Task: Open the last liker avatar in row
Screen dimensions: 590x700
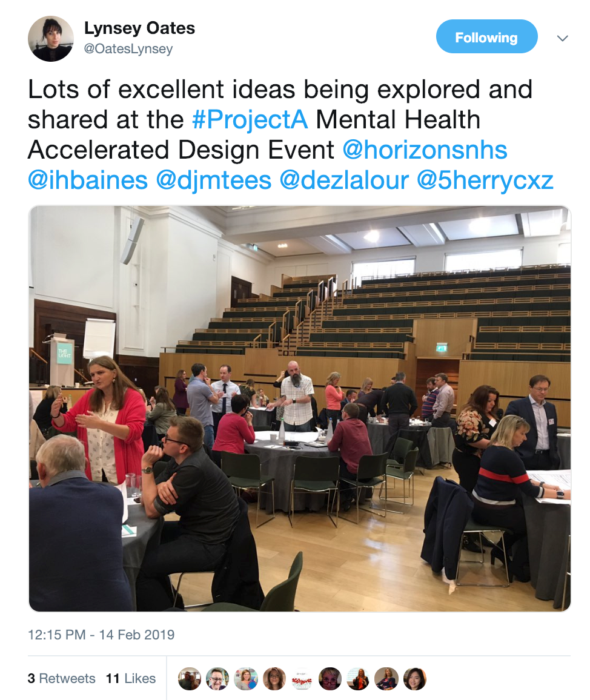Action: point(415,679)
